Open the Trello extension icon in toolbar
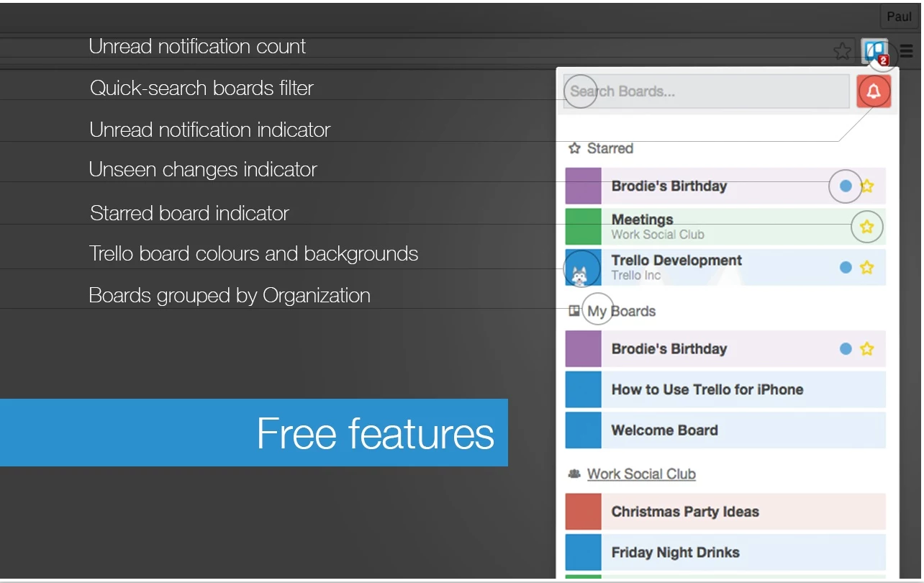 click(x=875, y=51)
